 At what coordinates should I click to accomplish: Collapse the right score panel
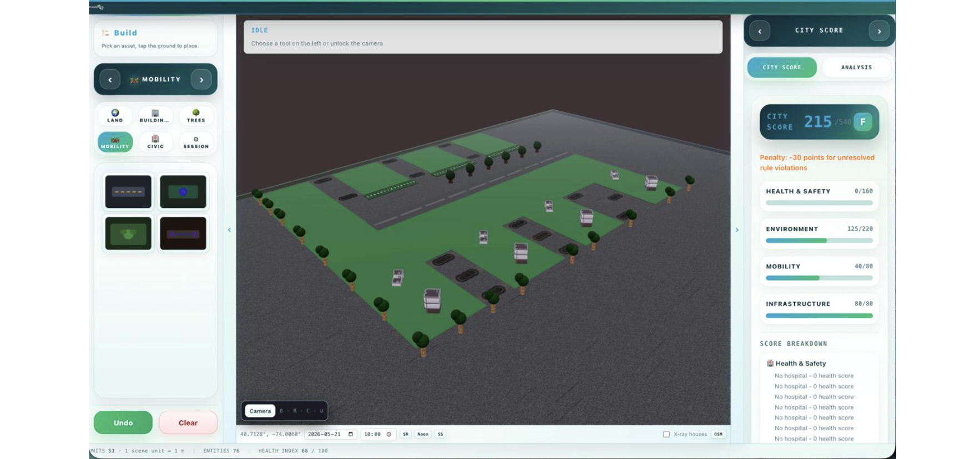pyautogui.click(x=737, y=229)
